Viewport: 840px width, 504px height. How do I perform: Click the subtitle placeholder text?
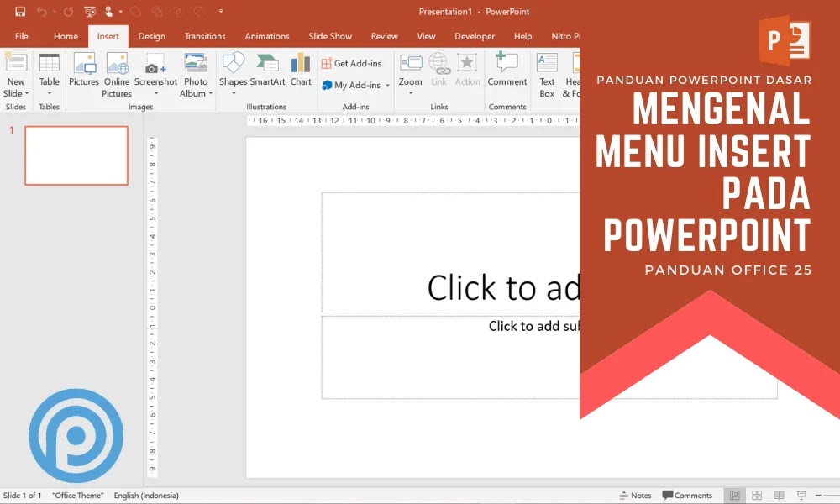click(x=534, y=326)
